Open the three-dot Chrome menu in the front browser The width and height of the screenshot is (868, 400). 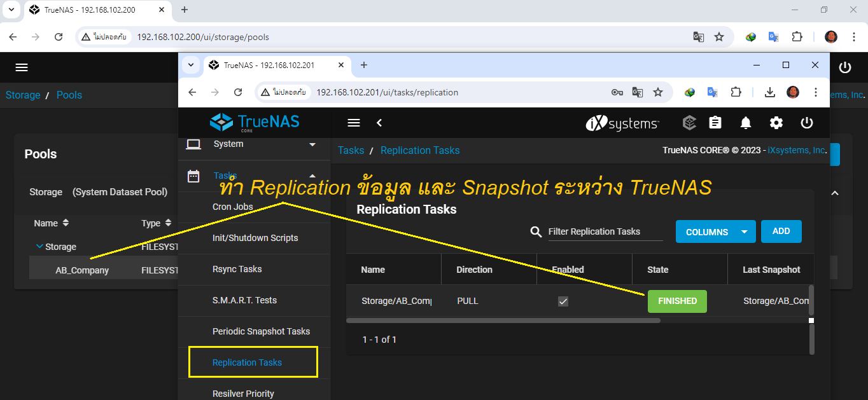(815, 92)
